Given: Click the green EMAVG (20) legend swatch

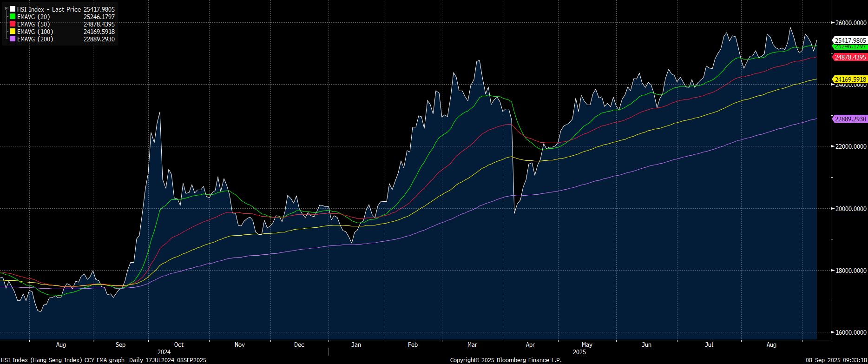Looking at the screenshot, I should pyautogui.click(x=13, y=17).
